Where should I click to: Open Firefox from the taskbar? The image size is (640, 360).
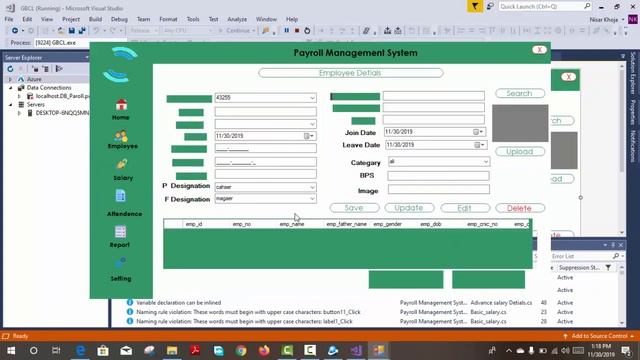[264, 351]
